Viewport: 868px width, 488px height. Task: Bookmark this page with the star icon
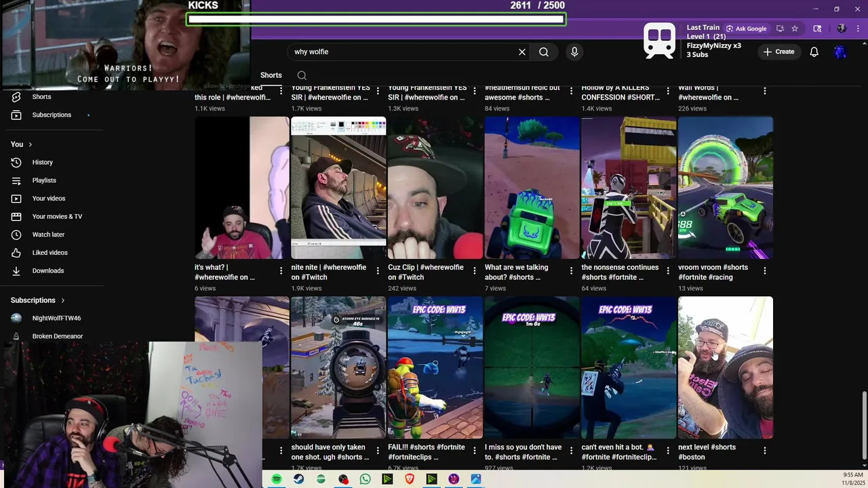click(795, 28)
